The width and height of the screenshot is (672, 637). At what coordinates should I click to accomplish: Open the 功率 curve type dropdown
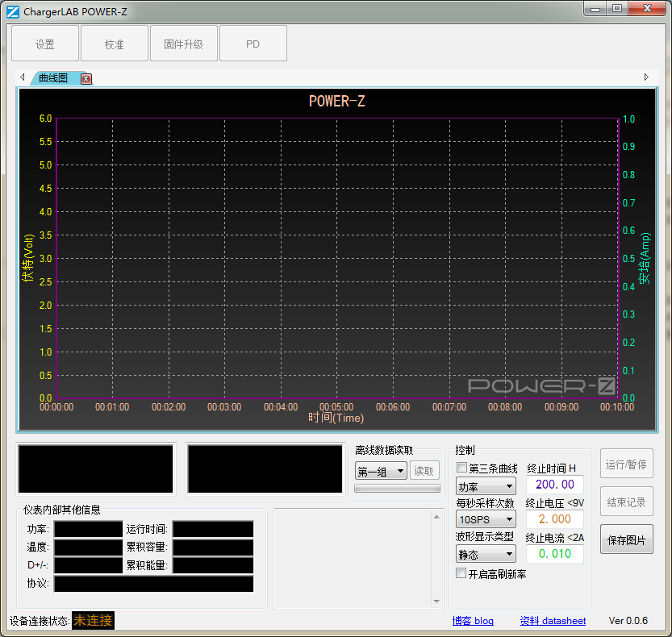[x=485, y=485]
